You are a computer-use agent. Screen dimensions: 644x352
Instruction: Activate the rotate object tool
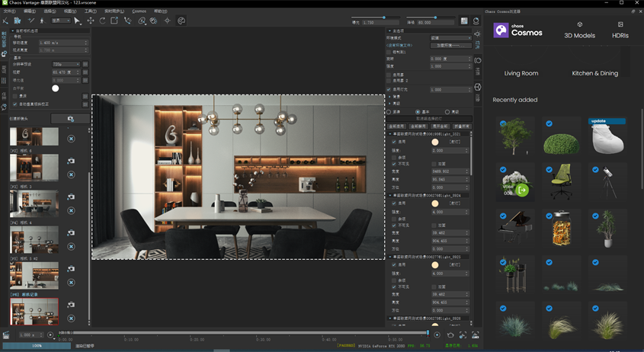[102, 21]
